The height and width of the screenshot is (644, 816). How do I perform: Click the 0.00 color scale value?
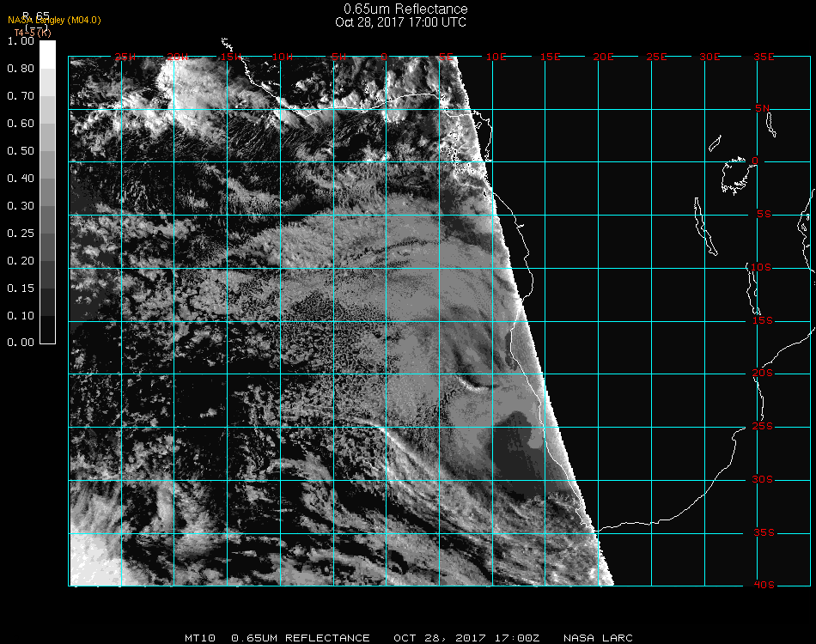(x=21, y=343)
